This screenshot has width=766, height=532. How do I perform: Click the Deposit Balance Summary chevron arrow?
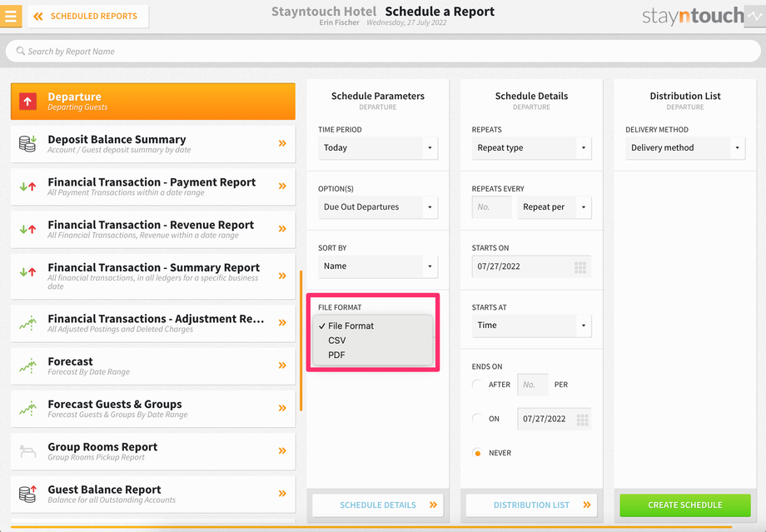[282, 144]
